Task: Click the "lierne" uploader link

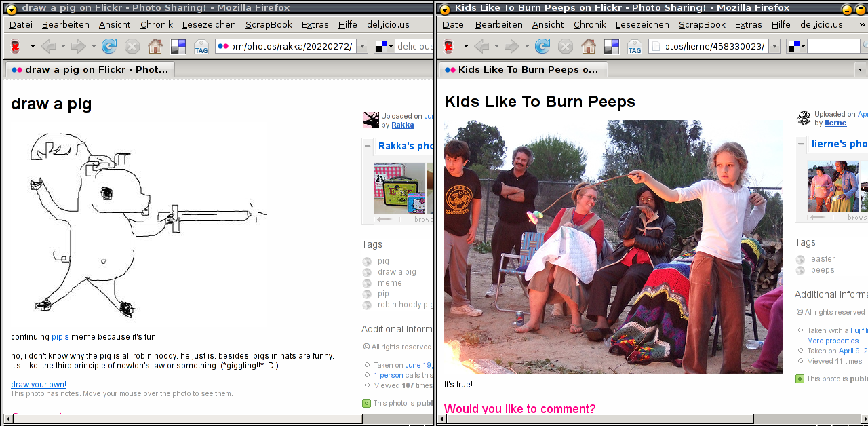Action: coord(835,123)
